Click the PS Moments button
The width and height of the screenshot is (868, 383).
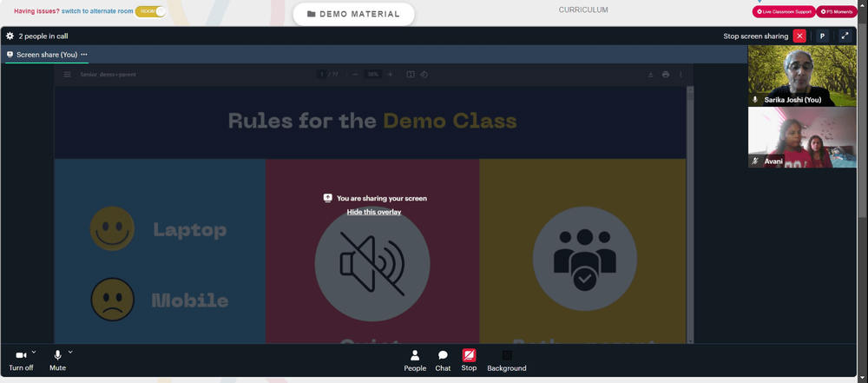837,11
